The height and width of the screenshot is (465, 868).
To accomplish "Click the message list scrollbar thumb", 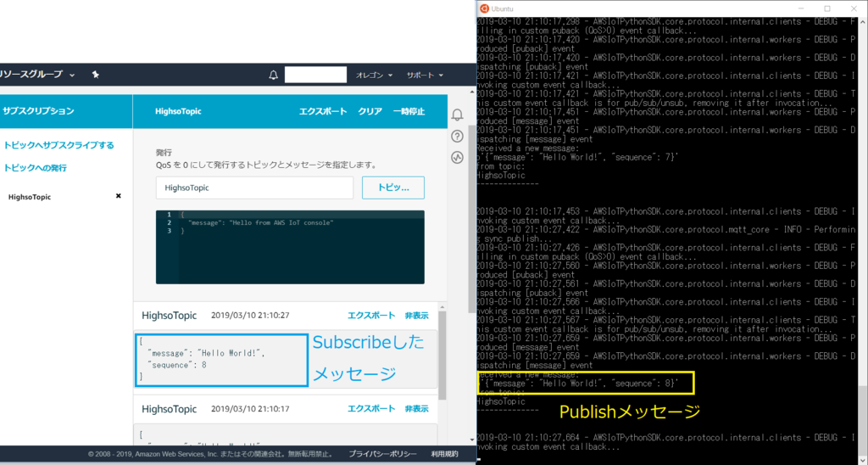I will 442,356.
